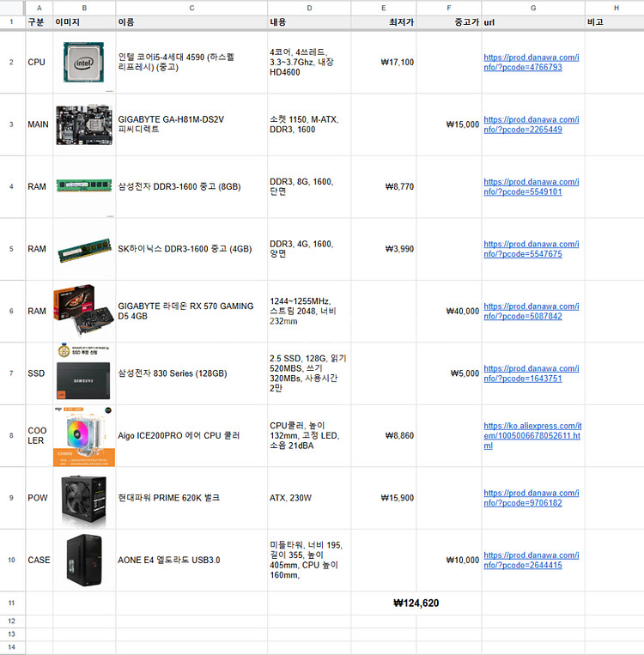Click the Radeon RX 570 graphics card image
Viewport: 644px width, 655px height.
(x=83, y=310)
